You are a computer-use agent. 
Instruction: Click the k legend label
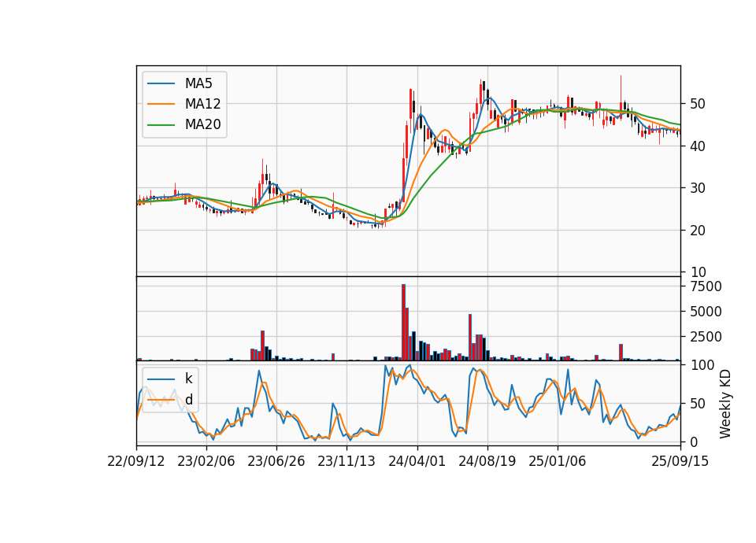click(x=188, y=379)
